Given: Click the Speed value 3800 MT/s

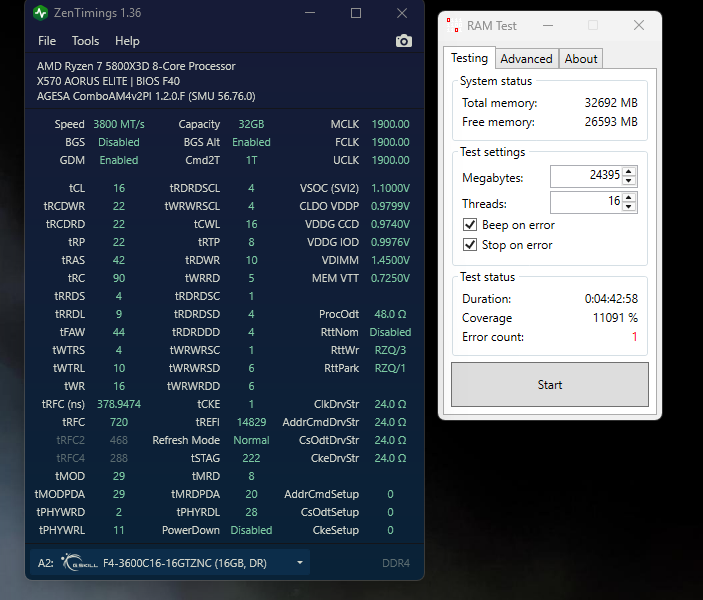Looking at the screenshot, I should point(119,124).
